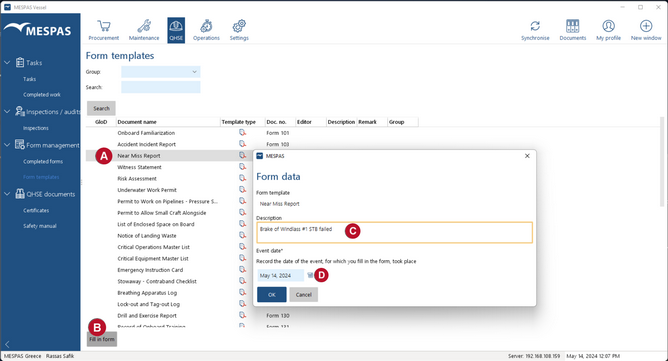Collapse the left sidebar with the arrow

(7, 344)
